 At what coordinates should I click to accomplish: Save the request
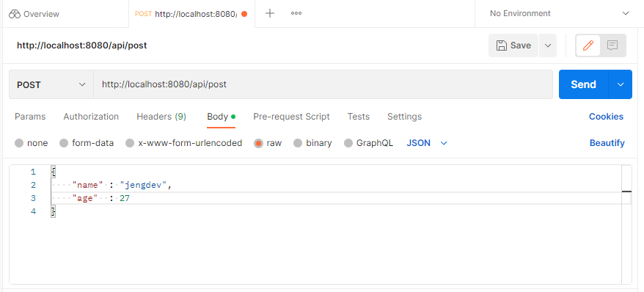tap(513, 45)
